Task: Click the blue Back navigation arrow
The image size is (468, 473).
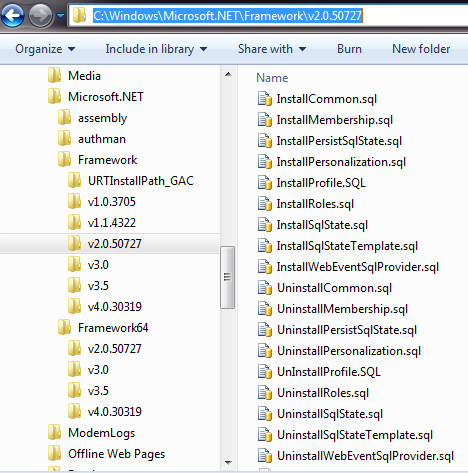Action: click(x=12, y=15)
